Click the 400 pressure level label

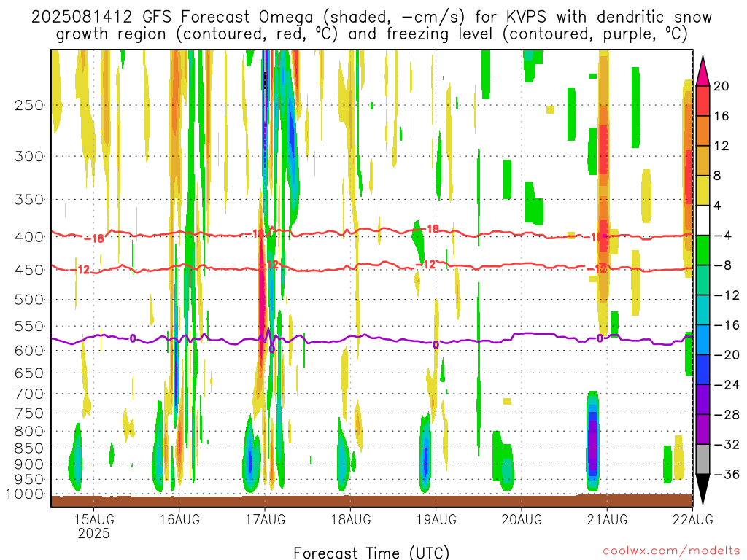pyautogui.click(x=29, y=237)
